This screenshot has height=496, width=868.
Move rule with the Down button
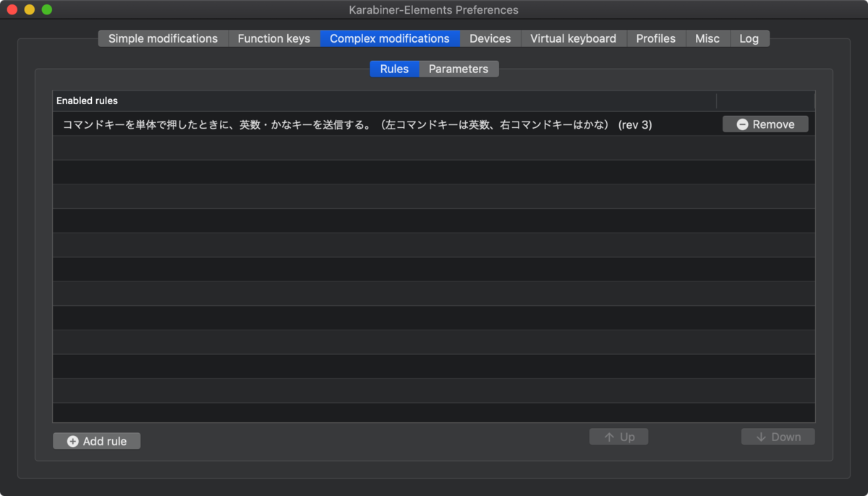point(778,437)
